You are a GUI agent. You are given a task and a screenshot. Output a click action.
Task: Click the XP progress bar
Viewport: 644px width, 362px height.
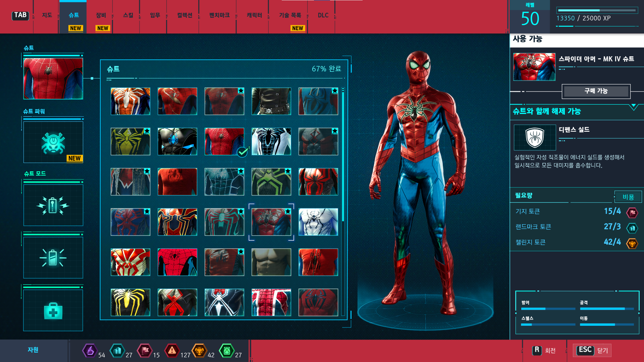tap(597, 10)
